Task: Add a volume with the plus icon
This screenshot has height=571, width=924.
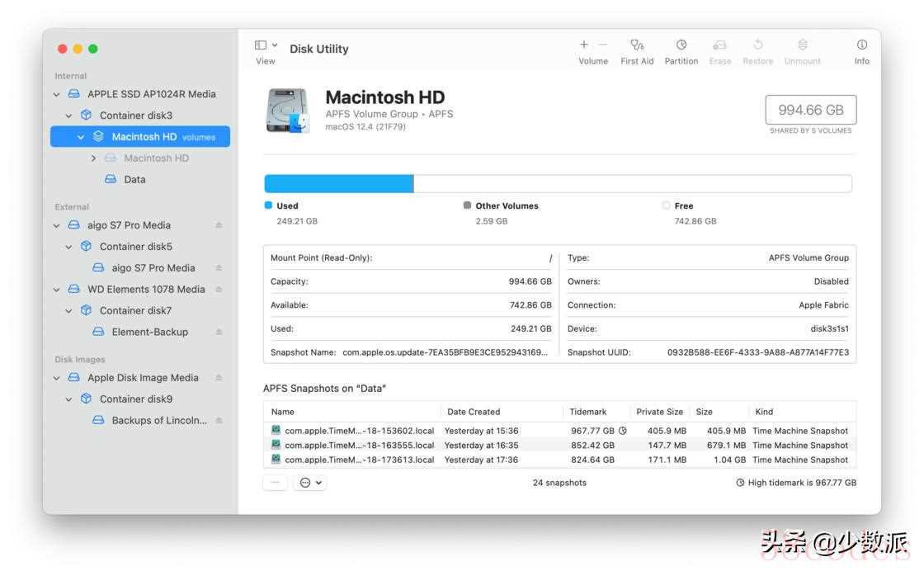Action: click(584, 45)
